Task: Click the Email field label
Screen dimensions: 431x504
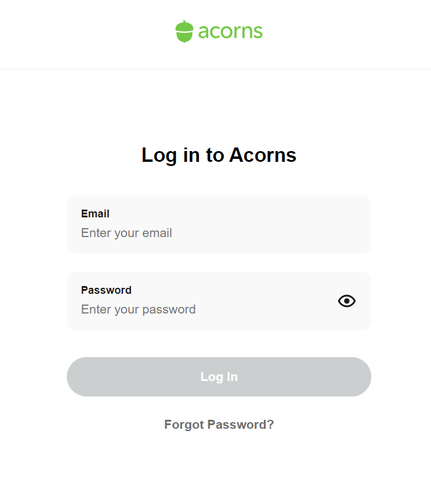Action: [x=95, y=214]
